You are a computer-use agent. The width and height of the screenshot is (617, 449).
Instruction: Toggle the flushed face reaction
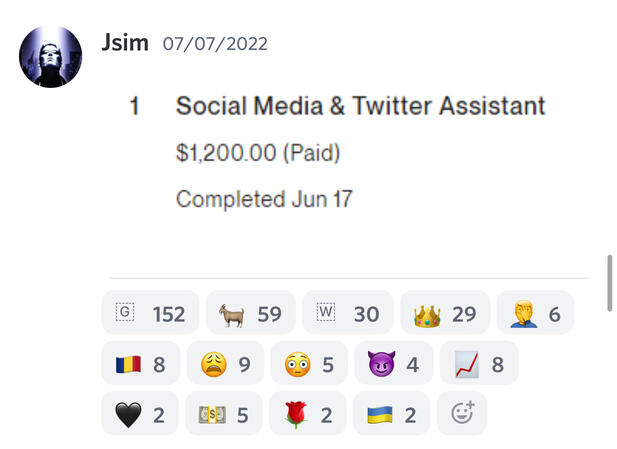coord(309,363)
